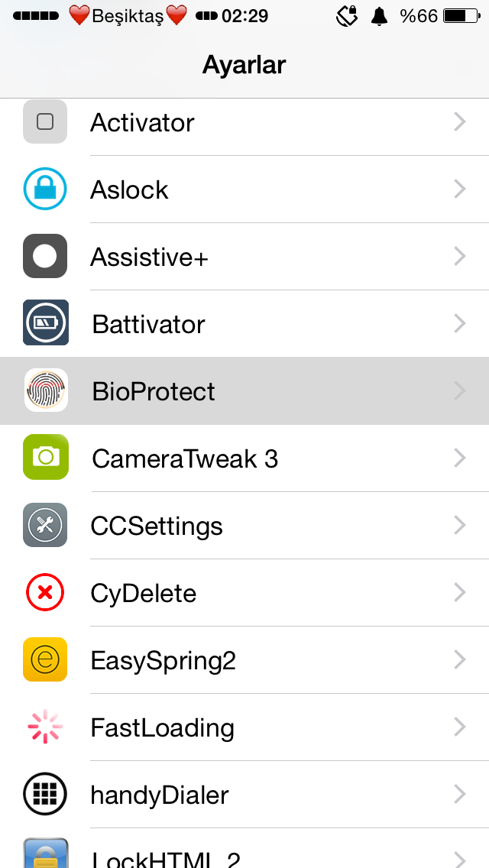The width and height of the screenshot is (489, 868).
Task: Tap the red CyDelete X icon
Action: pyautogui.click(x=45, y=592)
